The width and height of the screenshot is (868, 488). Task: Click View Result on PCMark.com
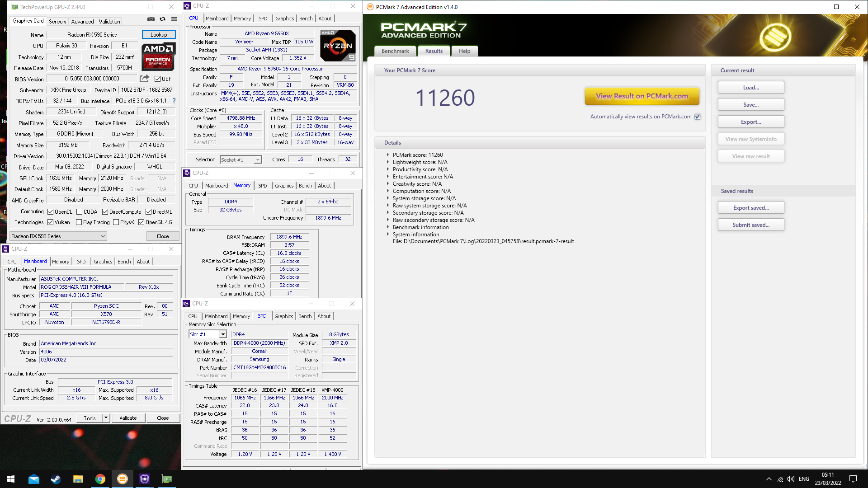point(642,96)
